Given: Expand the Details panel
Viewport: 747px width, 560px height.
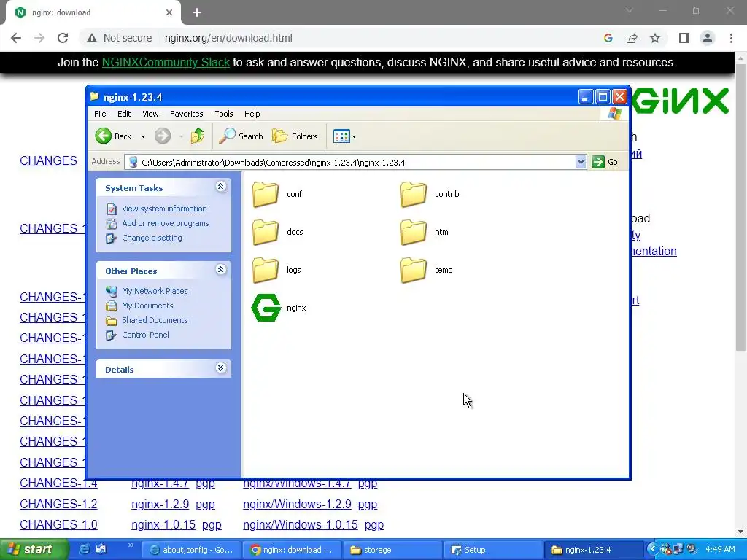Looking at the screenshot, I should 220,368.
